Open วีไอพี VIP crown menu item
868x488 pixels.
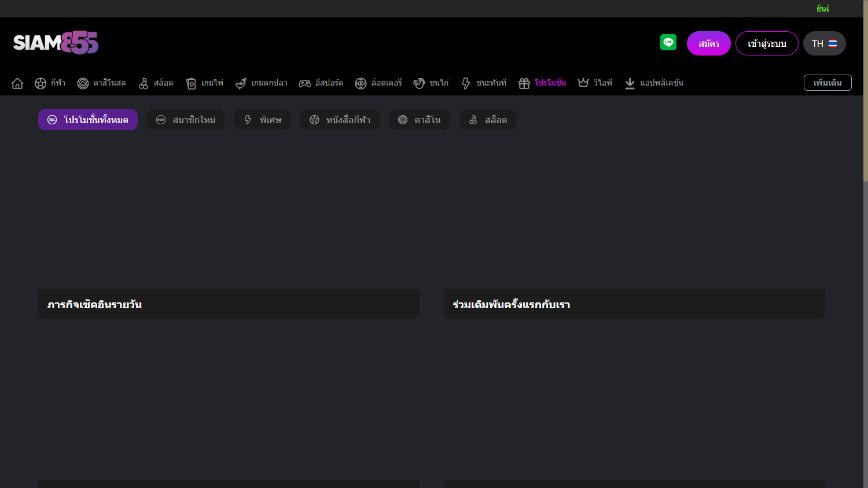click(595, 83)
